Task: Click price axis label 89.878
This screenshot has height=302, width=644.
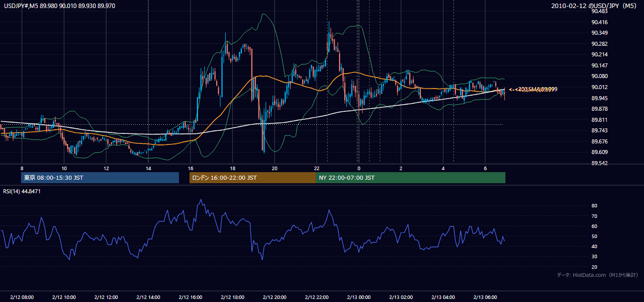Action: coord(599,109)
